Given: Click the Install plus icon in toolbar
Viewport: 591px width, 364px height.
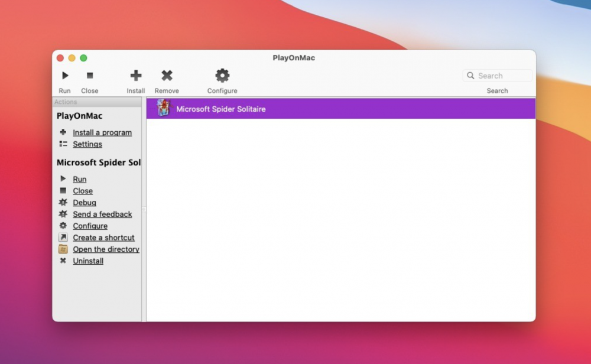Looking at the screenshot, I should (x=136, y=76).
